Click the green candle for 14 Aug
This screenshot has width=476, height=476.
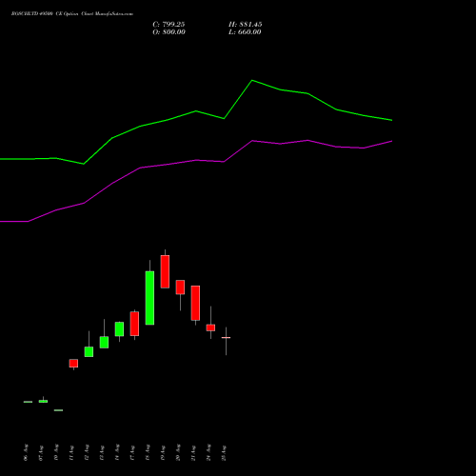point(119,329)
